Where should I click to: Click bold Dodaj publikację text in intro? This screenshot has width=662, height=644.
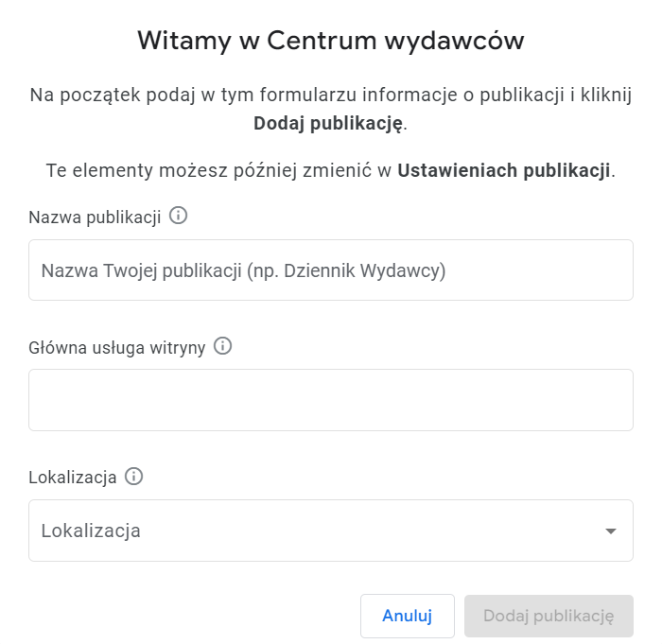pos(328,124)
